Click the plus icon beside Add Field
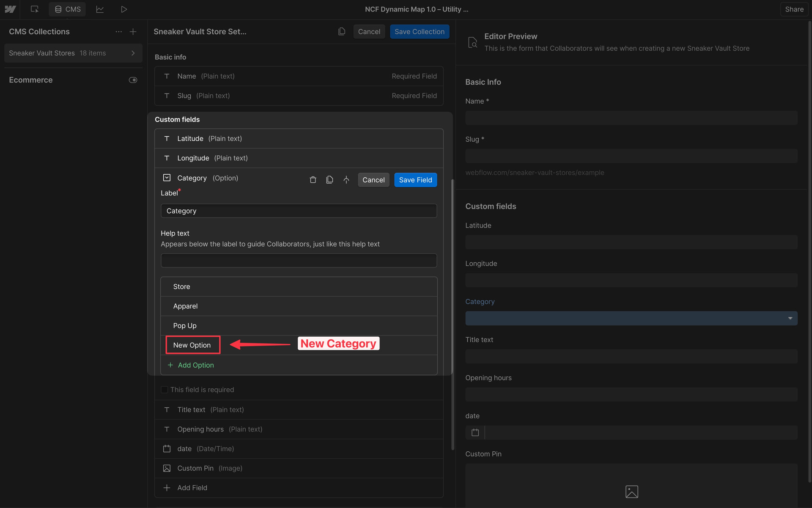812x508 pixels. coord(167,488)
